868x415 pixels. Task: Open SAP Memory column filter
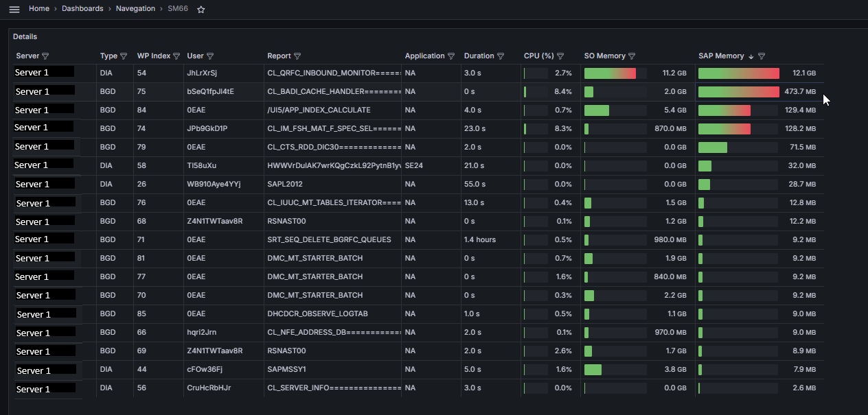pos(762,56)
